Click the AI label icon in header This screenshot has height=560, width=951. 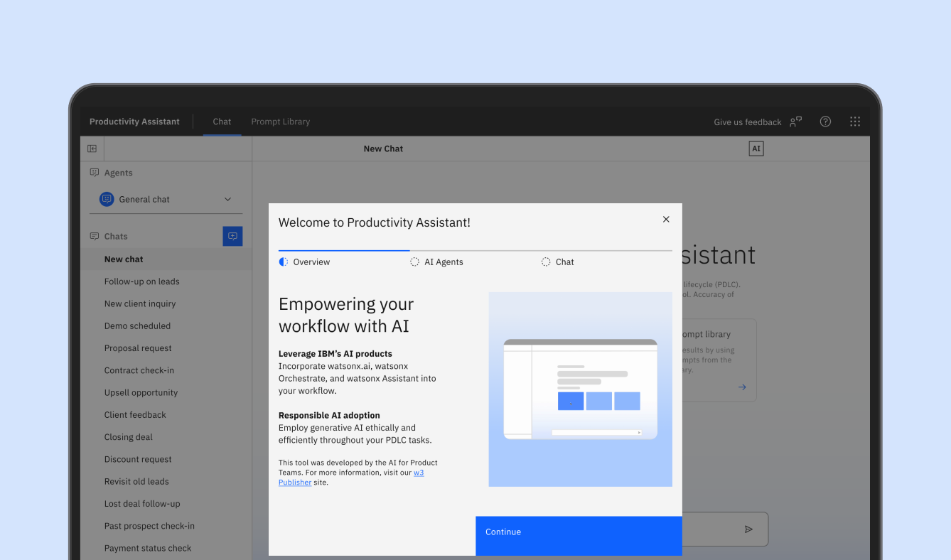click(756, 149)
